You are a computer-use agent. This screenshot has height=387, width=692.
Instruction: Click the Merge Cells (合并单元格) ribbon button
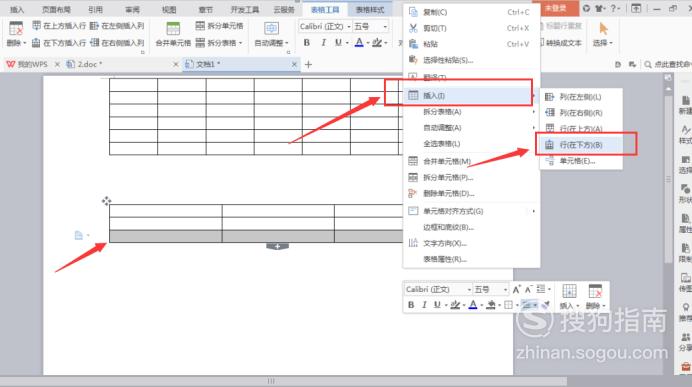[173, 34]
